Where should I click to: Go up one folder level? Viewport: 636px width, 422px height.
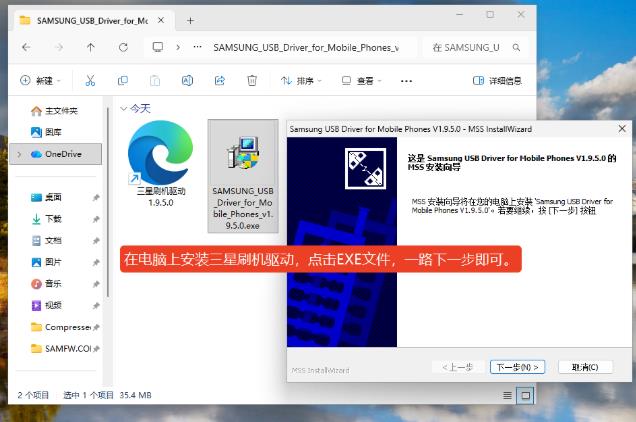pos(90,47)
